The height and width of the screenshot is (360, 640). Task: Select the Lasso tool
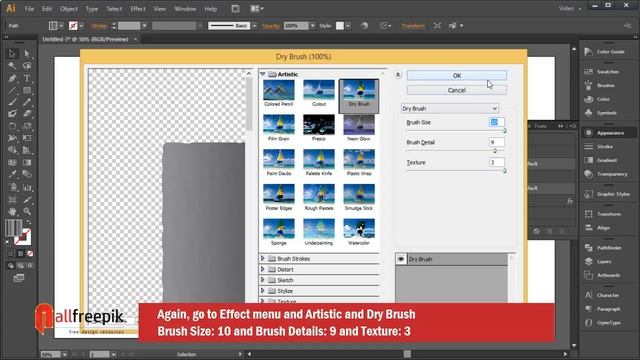27,66
